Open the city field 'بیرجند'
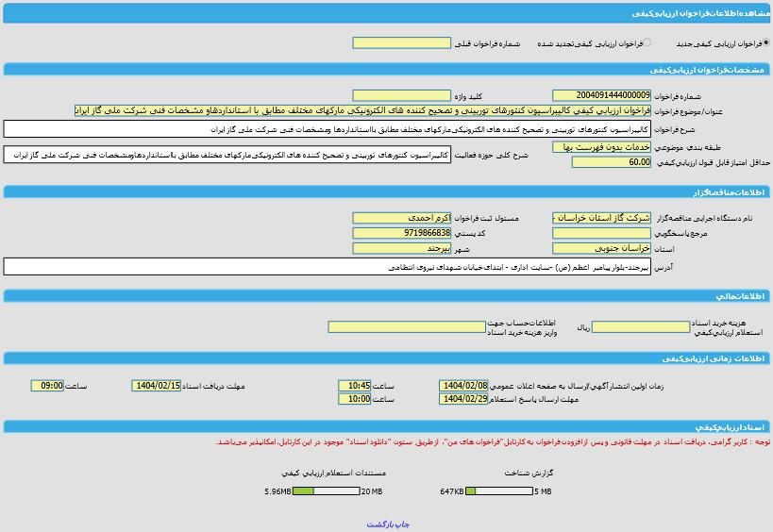 [401, 248]
